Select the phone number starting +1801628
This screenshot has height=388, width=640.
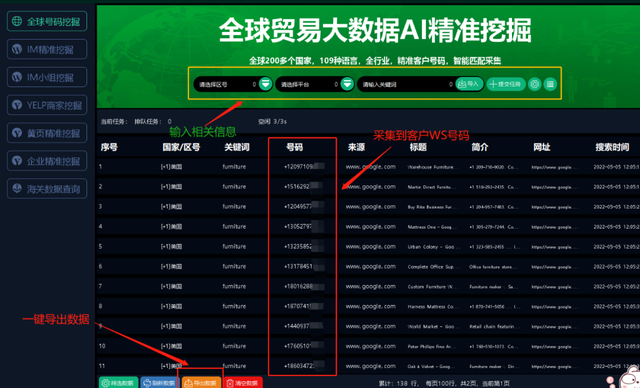click(304, 286)
